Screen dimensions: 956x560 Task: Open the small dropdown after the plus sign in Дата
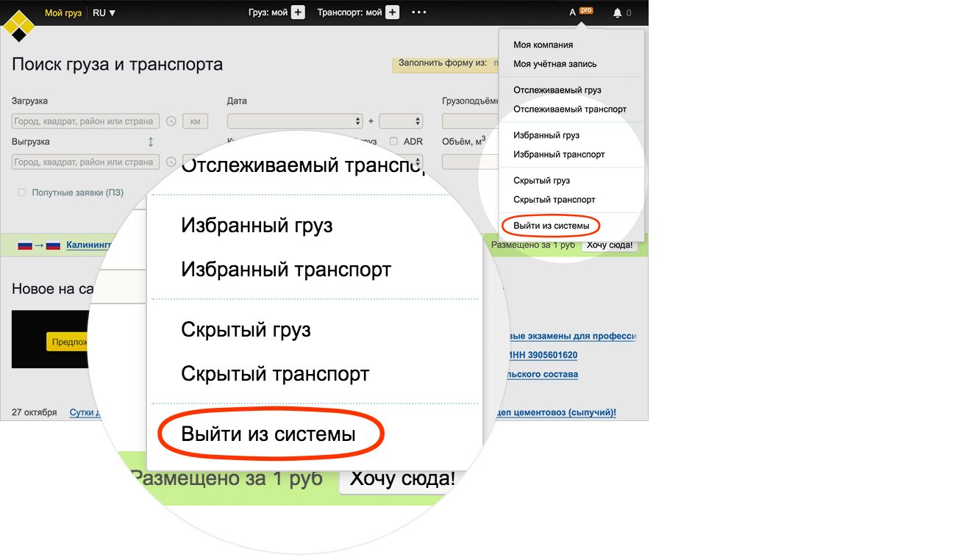[401, 121]
